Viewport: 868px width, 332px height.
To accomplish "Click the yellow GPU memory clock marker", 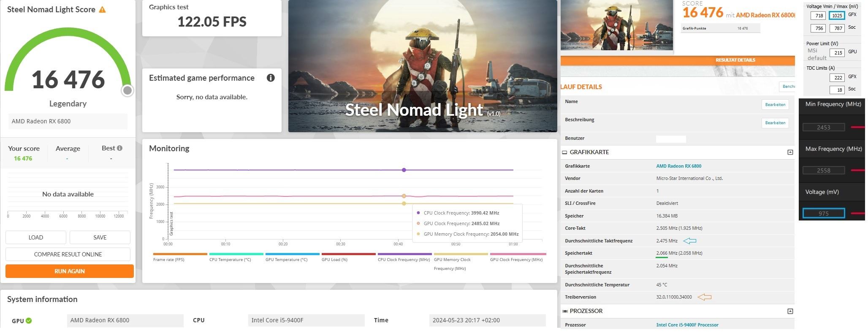I will pos(404,204).
